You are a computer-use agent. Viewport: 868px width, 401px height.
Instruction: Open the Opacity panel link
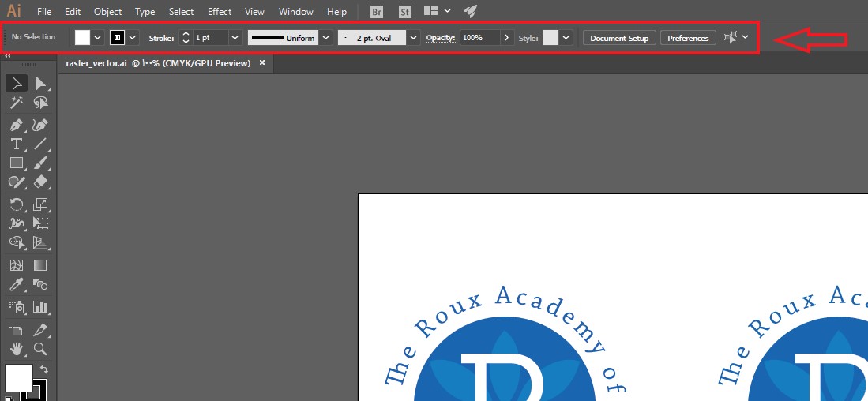(x=441, y=38)
